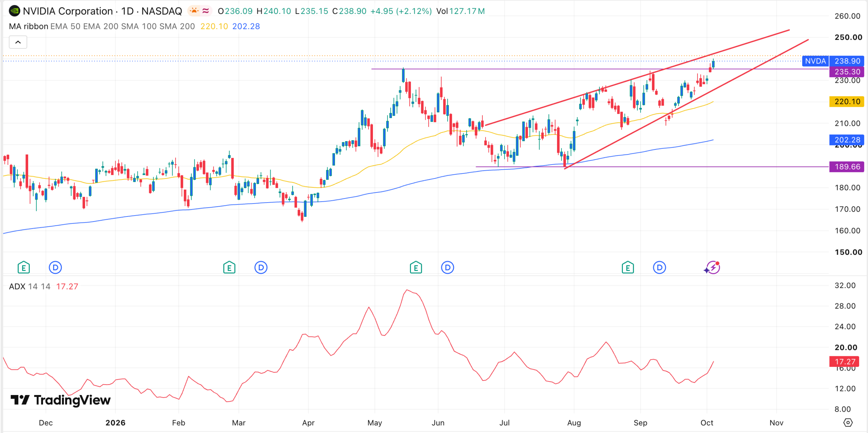
Task: Open the September dividend D marker
Action: [x=659, y=268]
